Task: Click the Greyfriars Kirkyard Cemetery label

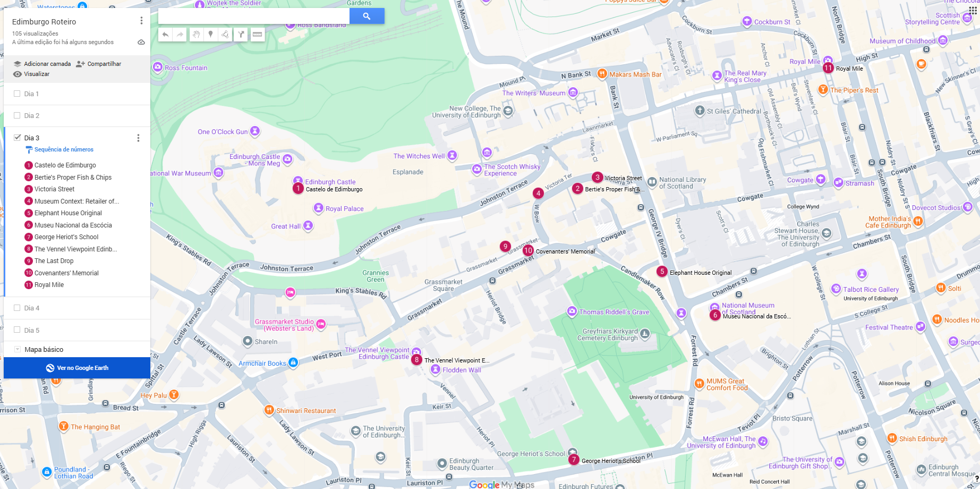Action: pyautogui.click(x=608, y=334)
